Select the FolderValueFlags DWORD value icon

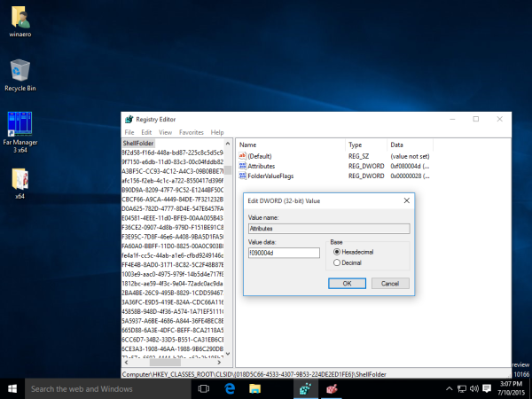(242, 176)
